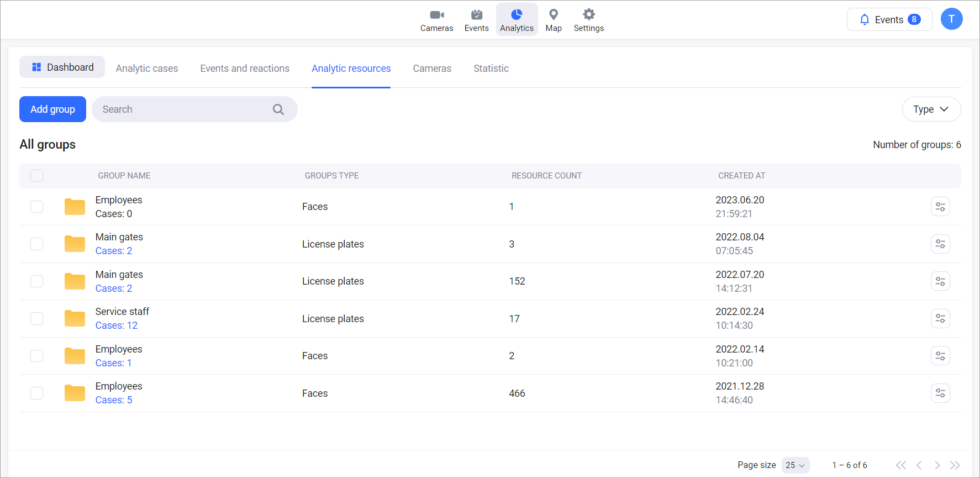Click the Add group button

point(52,109)
